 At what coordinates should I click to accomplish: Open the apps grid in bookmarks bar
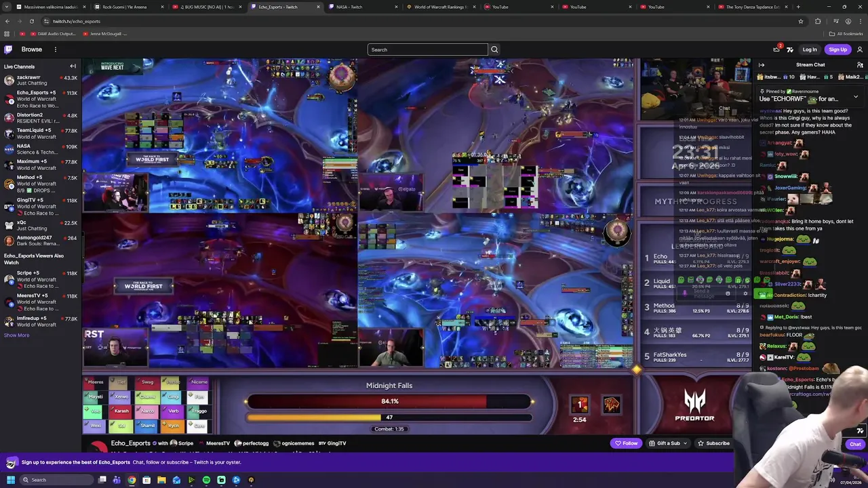coord(7,34)
